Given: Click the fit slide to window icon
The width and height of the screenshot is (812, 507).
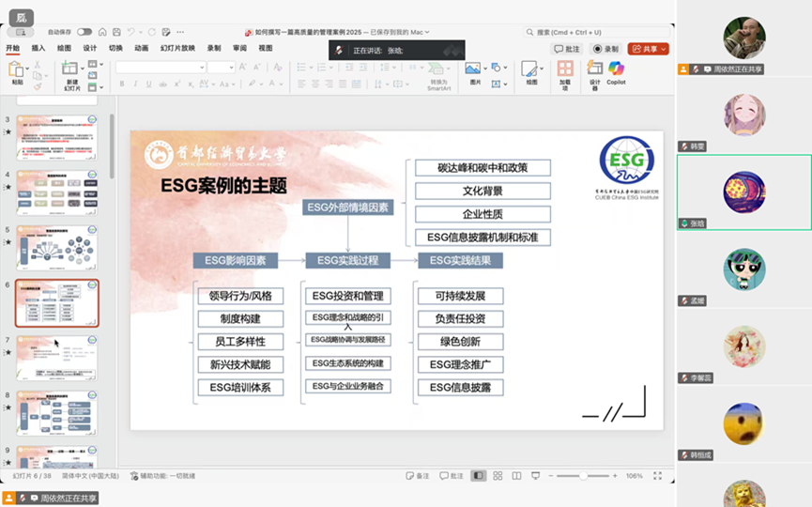Looking at the screenshot, I should pyautogui.click(x=657, y=476).
